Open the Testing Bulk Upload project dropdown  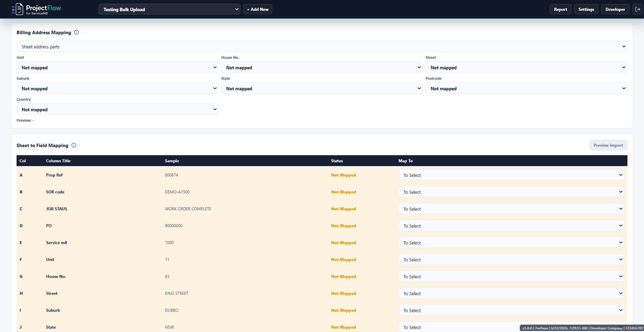tap(170, 9)
